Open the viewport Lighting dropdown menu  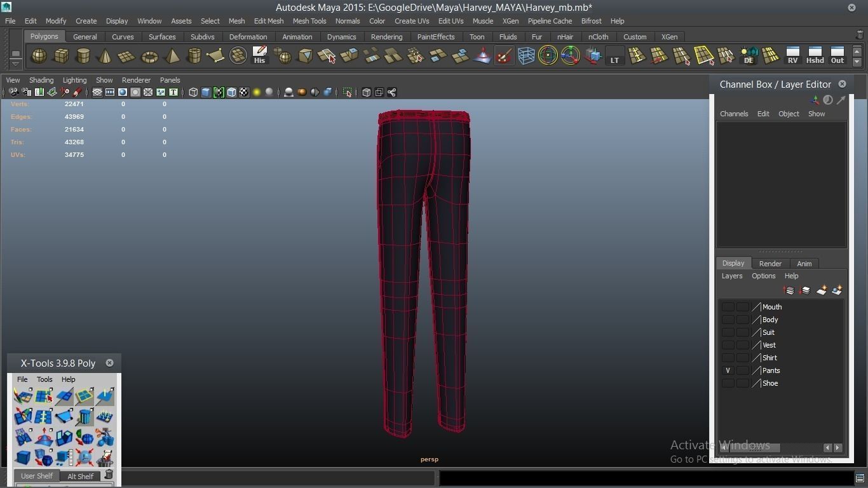click(x=74, y=80)
